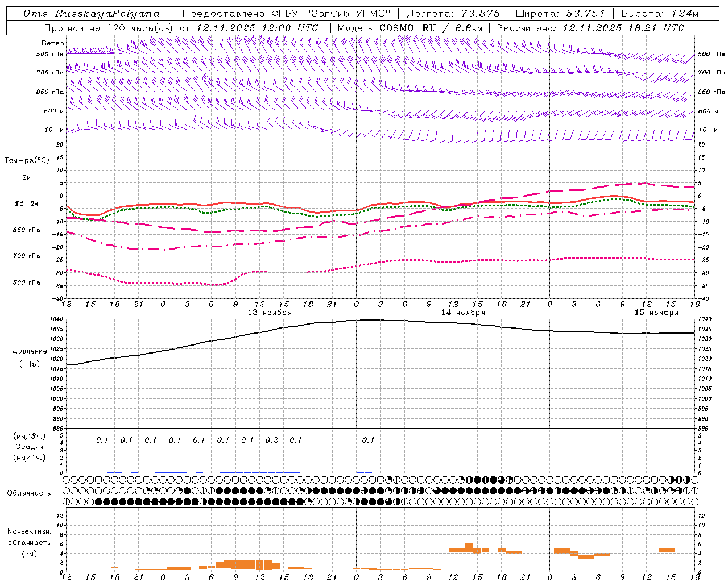Click the (км) convective cloud unit label
The height and width of the screenshot is (582, 728).
[x=29, y=554]
